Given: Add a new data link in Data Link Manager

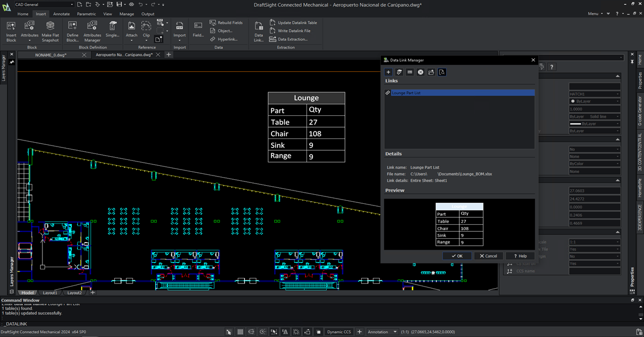Looking at the screenshot, I should coord(388,71).
